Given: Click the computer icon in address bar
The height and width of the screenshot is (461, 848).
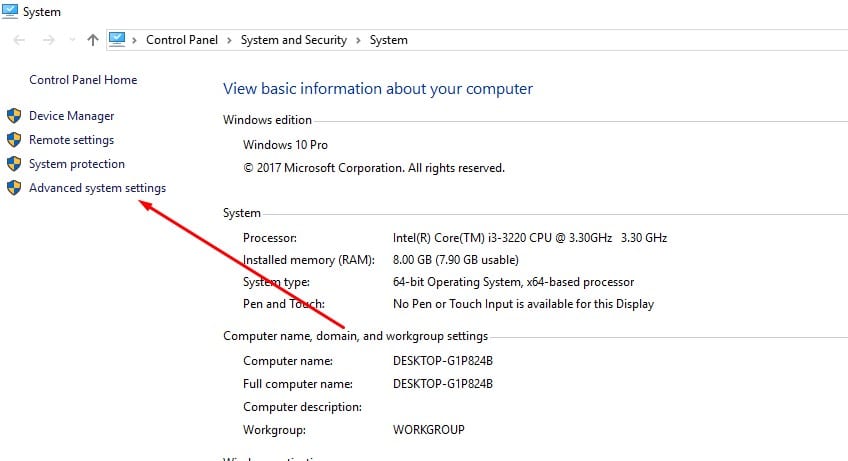Looking at the screenshot, I should 117,39.
